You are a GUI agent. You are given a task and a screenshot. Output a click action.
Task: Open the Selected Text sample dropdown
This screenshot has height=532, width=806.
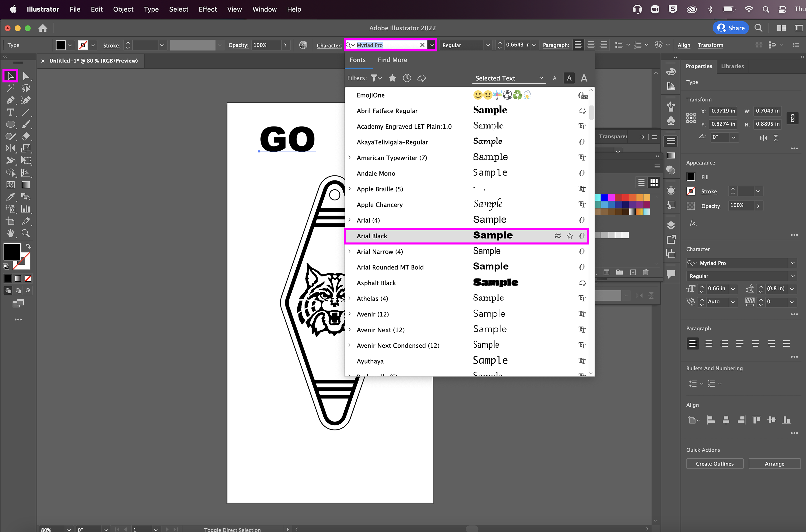[509, 78]
